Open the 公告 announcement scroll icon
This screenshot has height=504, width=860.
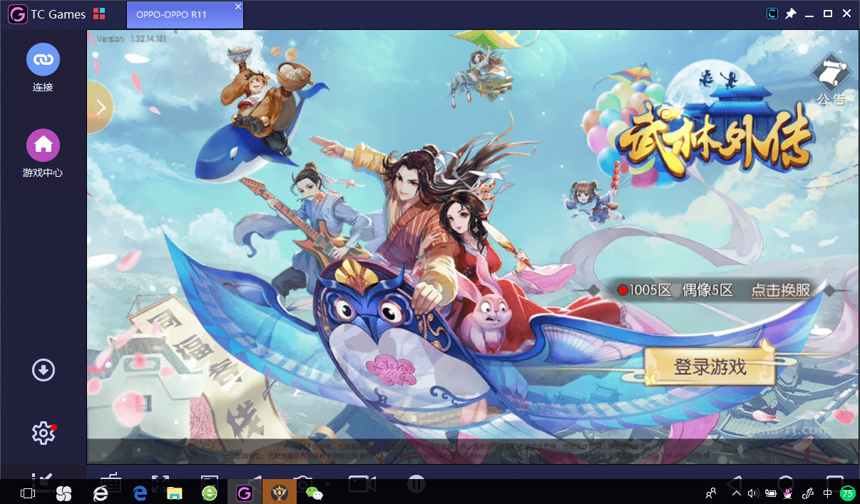click(831, 79)
